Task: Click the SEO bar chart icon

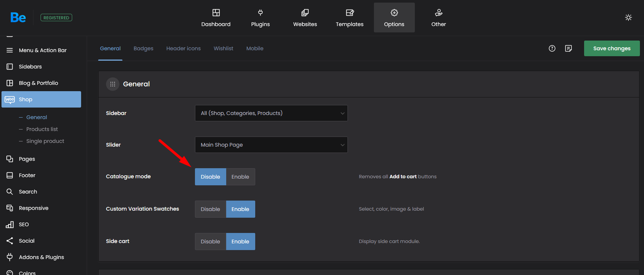Action: (10, 224)
